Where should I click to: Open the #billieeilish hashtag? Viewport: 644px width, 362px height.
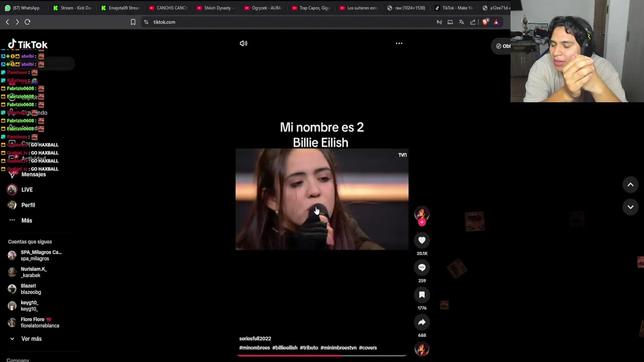[x=285, y=347]
